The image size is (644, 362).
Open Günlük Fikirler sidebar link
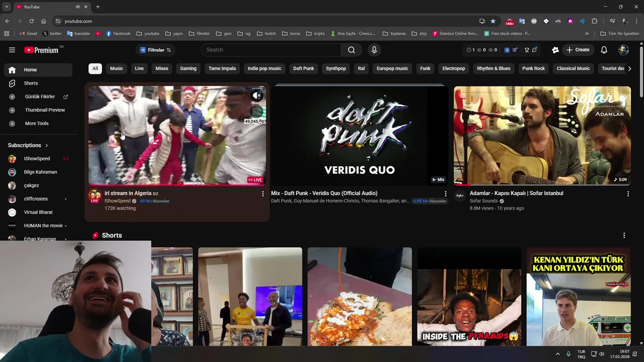pyautogui.click(x=38, y=97)
